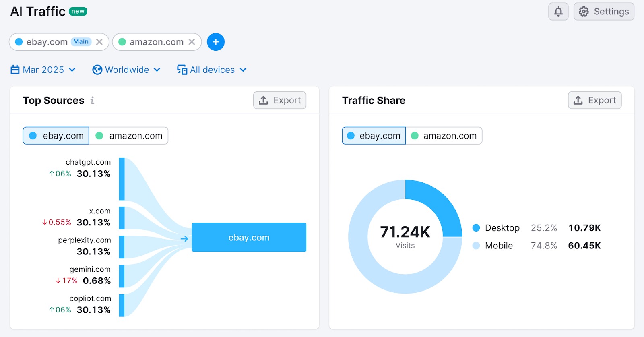Remove the ebay.com domain chip

coord(99,42)
